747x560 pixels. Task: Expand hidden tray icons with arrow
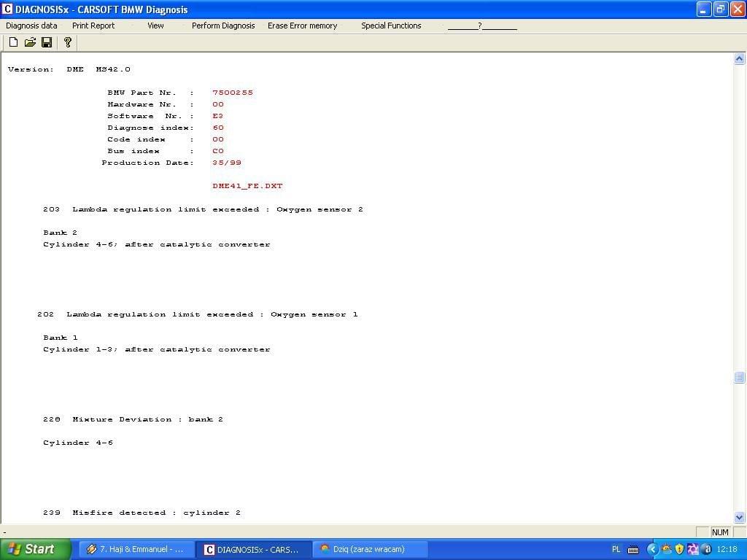pos(653,549)
